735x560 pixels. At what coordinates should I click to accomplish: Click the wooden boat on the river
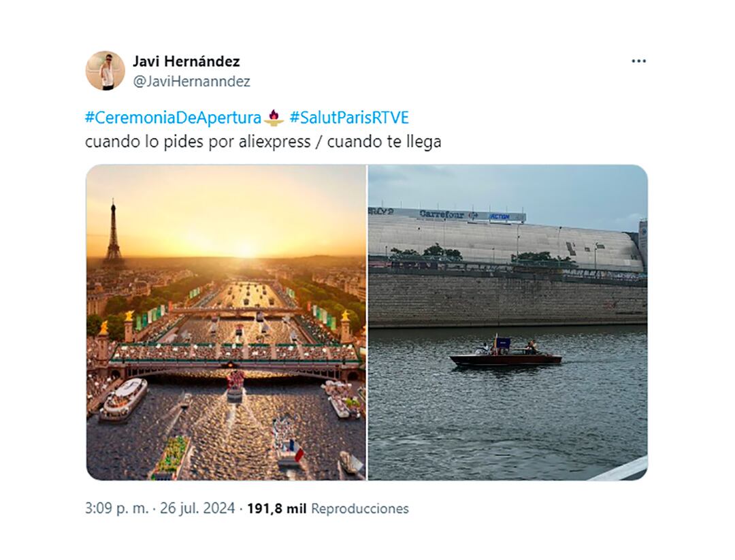point(506,357)
